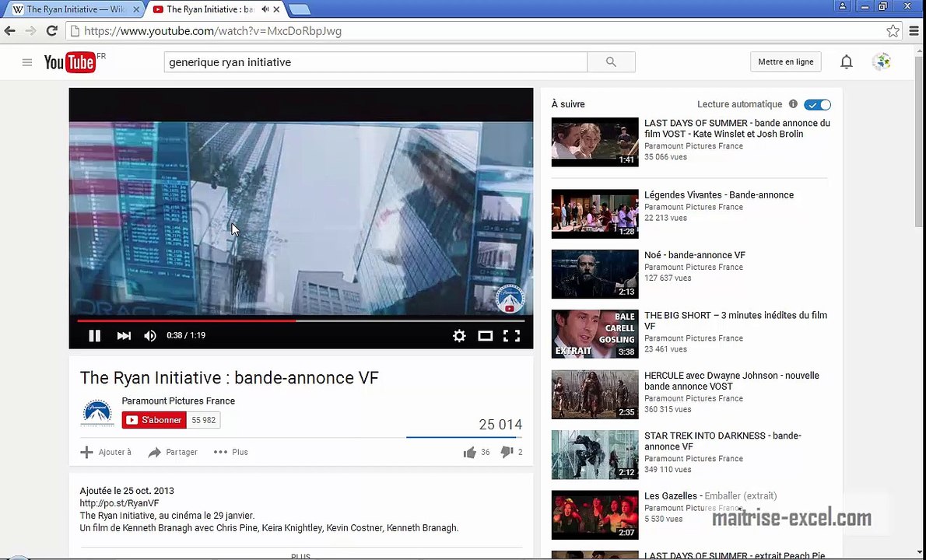Enter fullscreen mode in the player
This screenshot has width=926, height=560.
click(511, 336)
